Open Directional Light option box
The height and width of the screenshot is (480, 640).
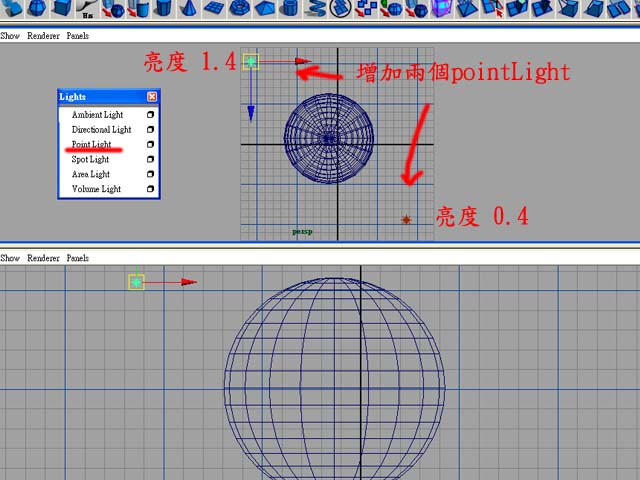point(150,129)
